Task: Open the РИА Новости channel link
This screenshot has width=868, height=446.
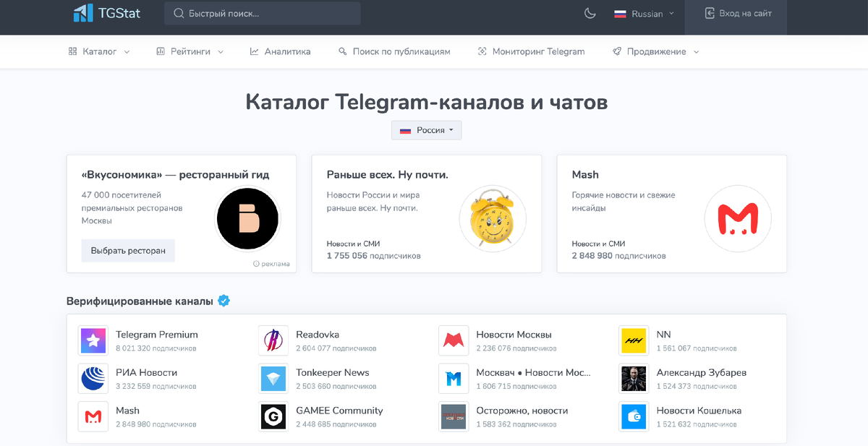Action: point(146,372)
